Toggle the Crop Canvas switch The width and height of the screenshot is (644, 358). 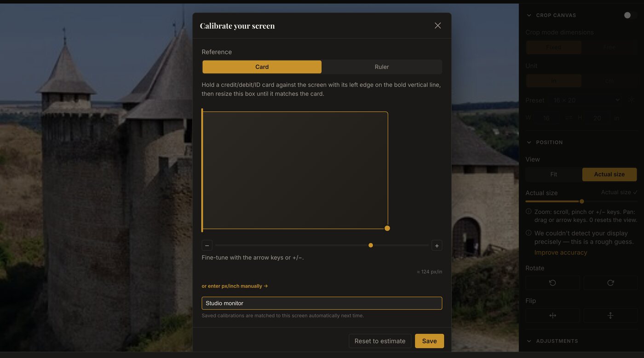click(x=630, y=15)
